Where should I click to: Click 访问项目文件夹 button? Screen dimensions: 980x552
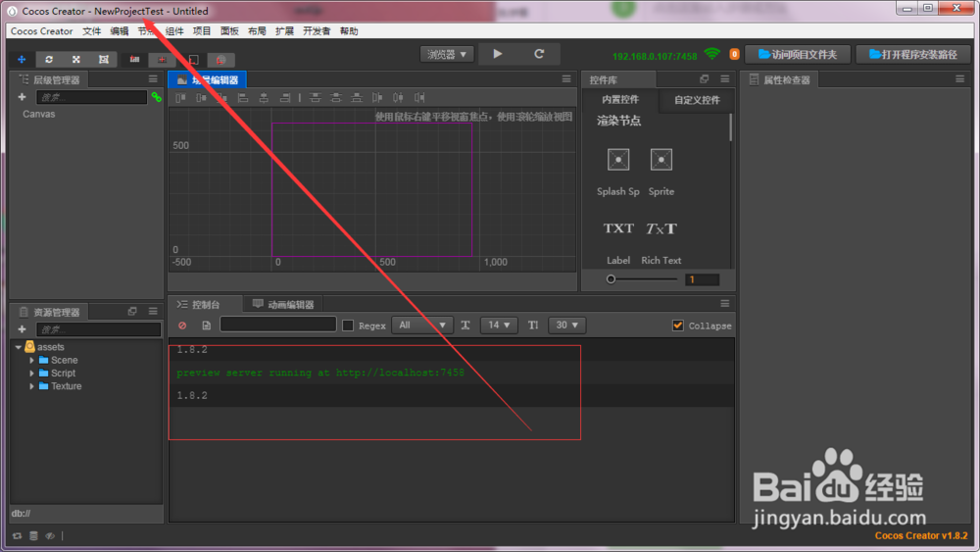click(798, 54)
